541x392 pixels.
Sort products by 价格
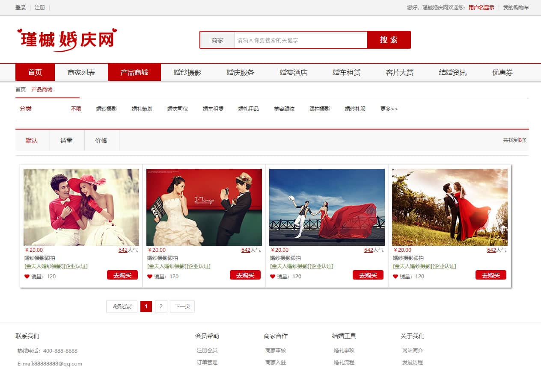click(x=101, y=141)
